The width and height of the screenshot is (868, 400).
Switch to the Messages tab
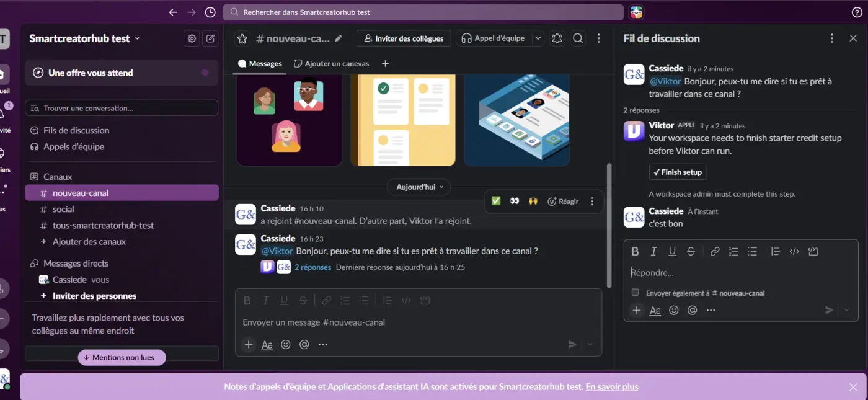coord(260,63)
